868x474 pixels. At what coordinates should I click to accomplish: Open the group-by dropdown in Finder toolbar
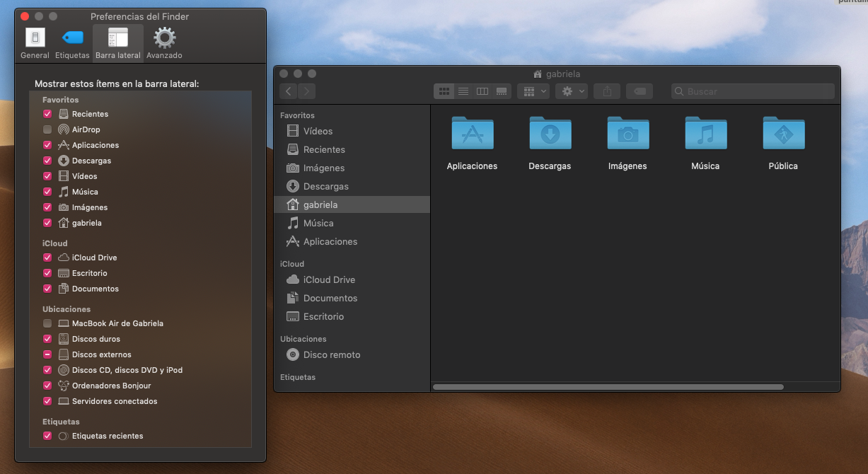pos(533,91)
